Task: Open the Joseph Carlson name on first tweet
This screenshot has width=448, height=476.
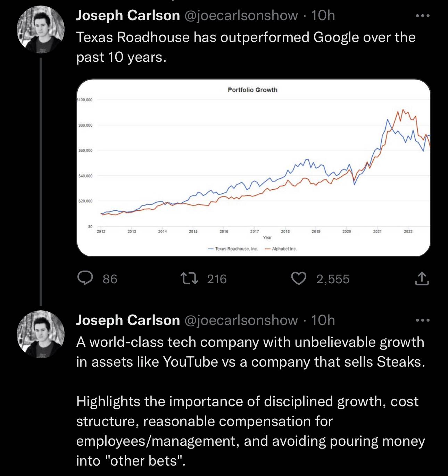Action: tap(128, 15)
